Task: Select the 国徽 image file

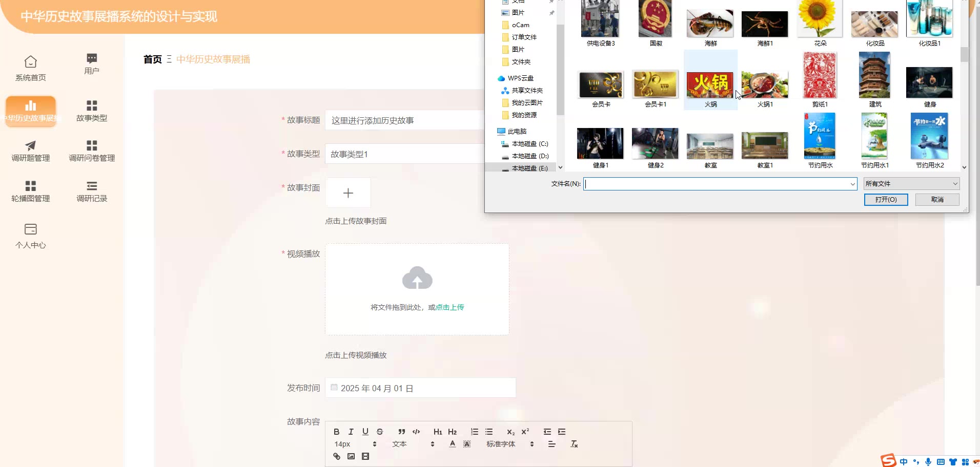Action: [656, 24]
